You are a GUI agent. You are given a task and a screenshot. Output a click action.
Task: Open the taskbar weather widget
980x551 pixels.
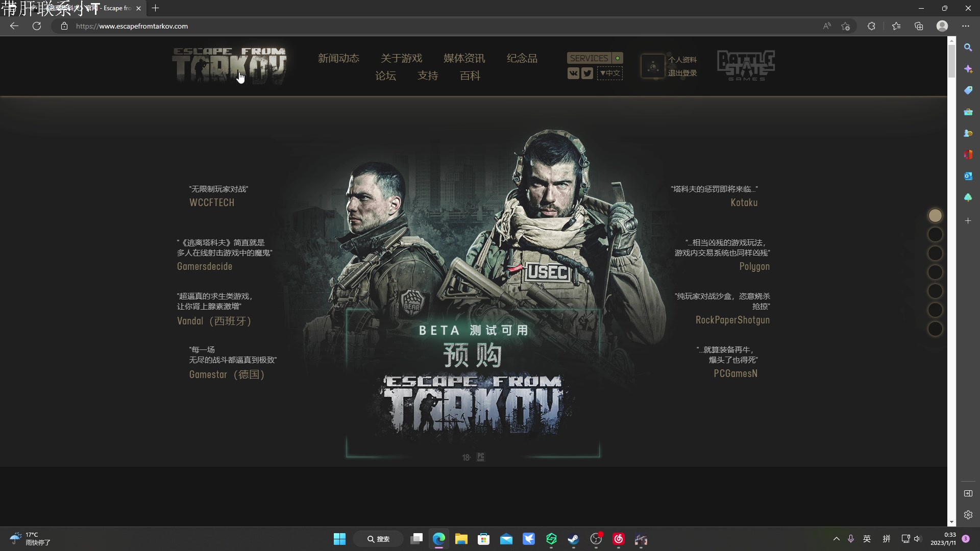(x=31, y=539)
